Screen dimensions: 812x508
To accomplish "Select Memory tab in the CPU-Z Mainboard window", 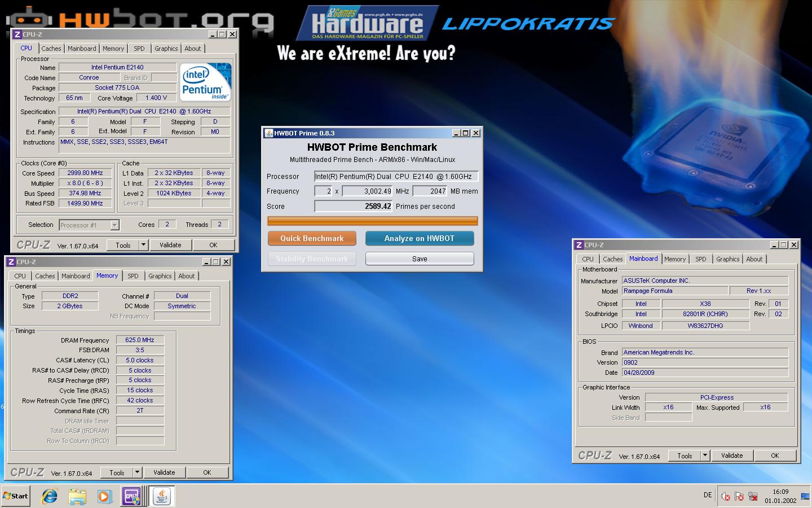I will pyautogui.click(x=675, y=259).
